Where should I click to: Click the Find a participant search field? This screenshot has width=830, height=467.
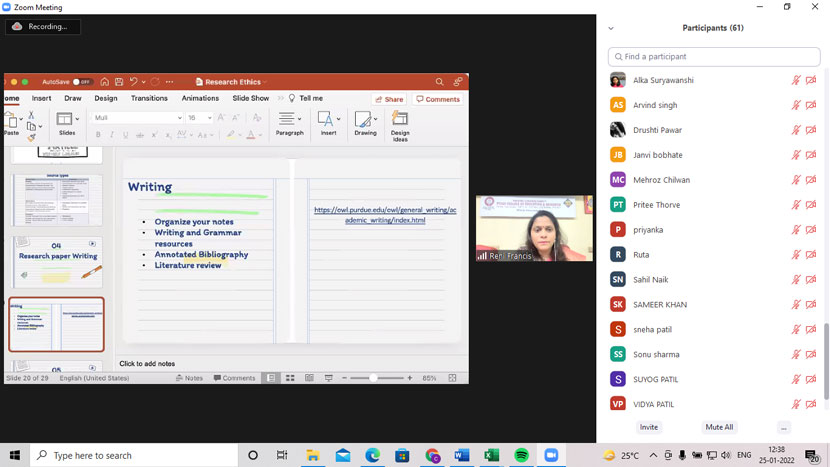tap(714, 57)
